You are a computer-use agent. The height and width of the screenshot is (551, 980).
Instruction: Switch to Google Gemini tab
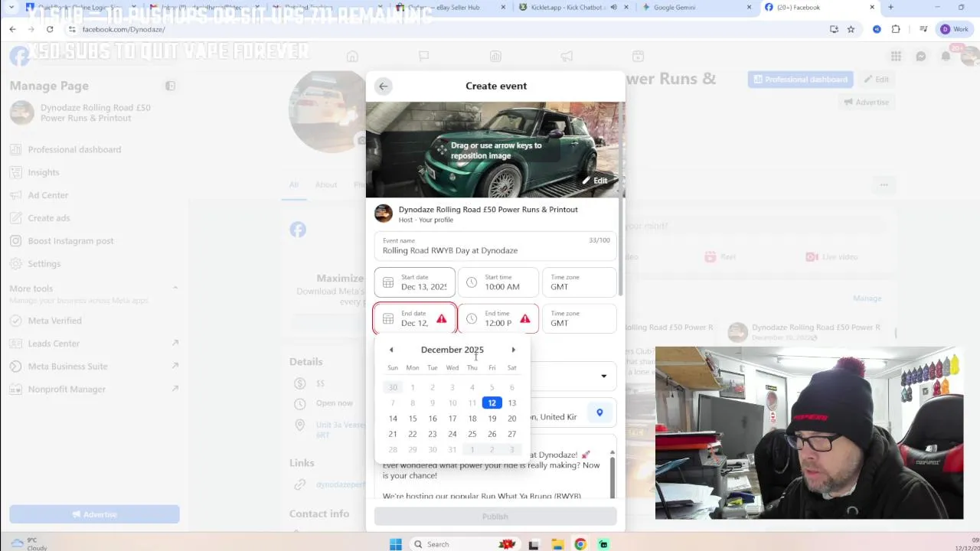click(697, 8)
